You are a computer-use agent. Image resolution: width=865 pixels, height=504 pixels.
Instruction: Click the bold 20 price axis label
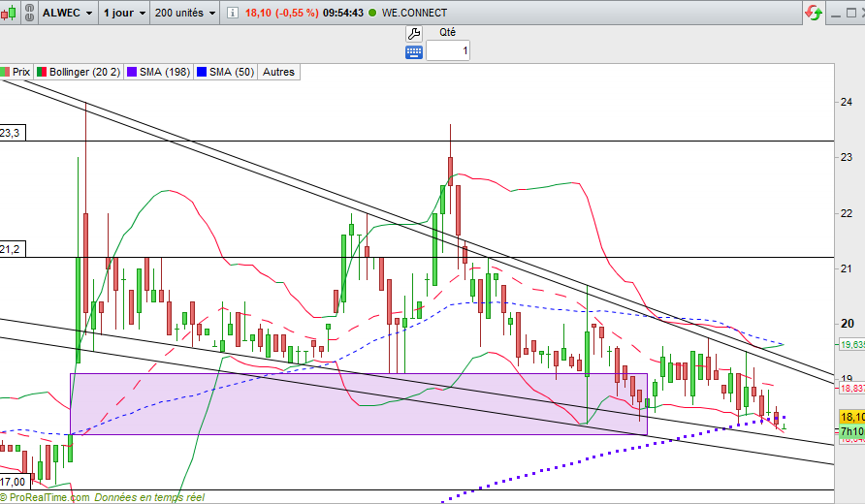pos(847,324)
